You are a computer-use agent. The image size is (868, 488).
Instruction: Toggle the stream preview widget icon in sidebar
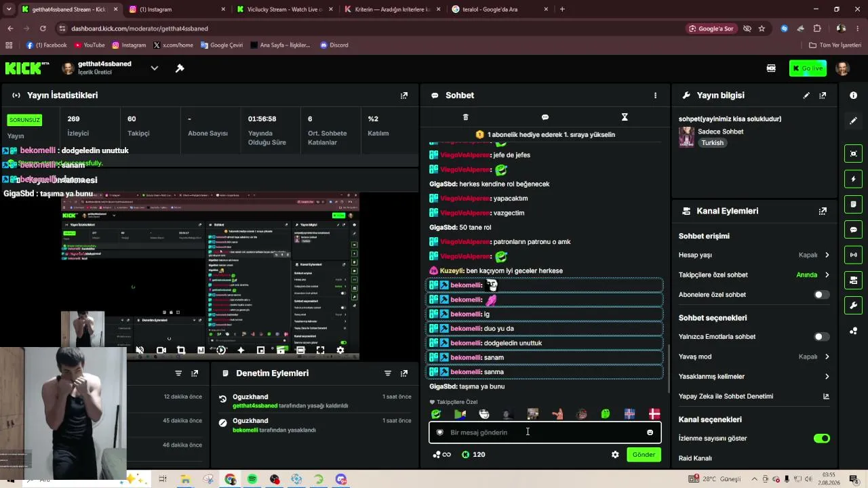point(853,154)
